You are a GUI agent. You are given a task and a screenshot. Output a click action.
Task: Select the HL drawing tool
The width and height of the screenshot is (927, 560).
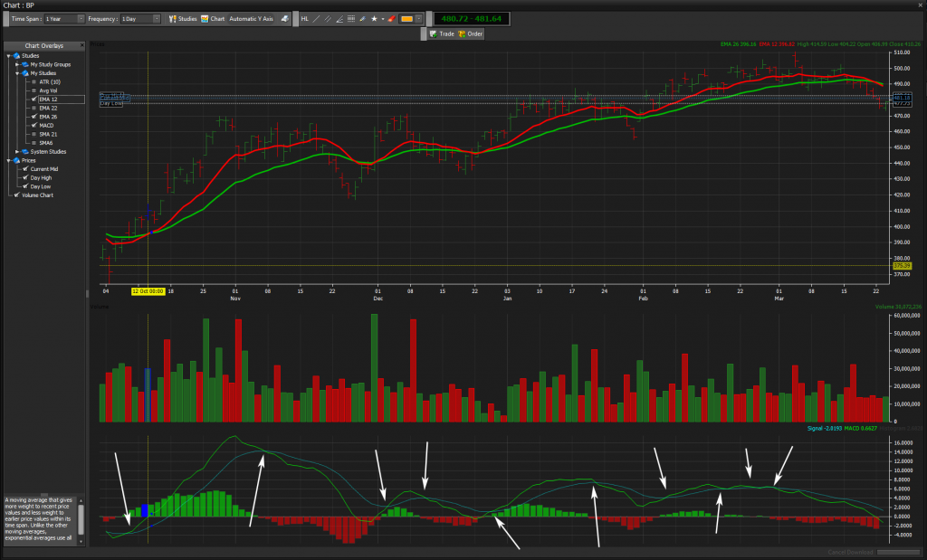304,18
